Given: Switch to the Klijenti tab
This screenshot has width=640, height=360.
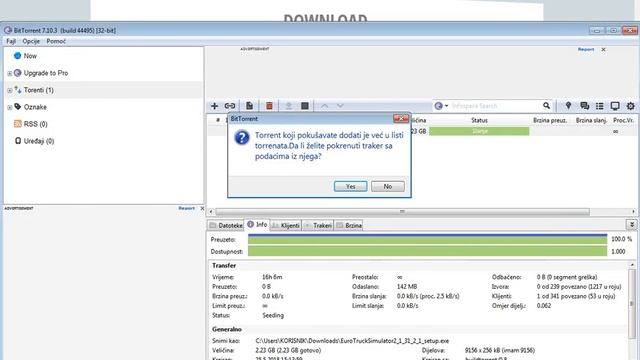Looking at the screenshot, I should (285, 225).
